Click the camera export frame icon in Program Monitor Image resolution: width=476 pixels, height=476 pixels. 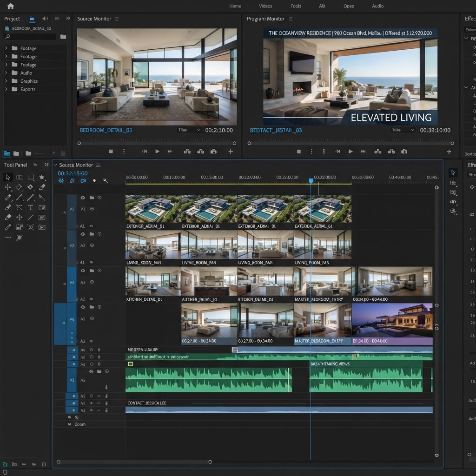404,151
